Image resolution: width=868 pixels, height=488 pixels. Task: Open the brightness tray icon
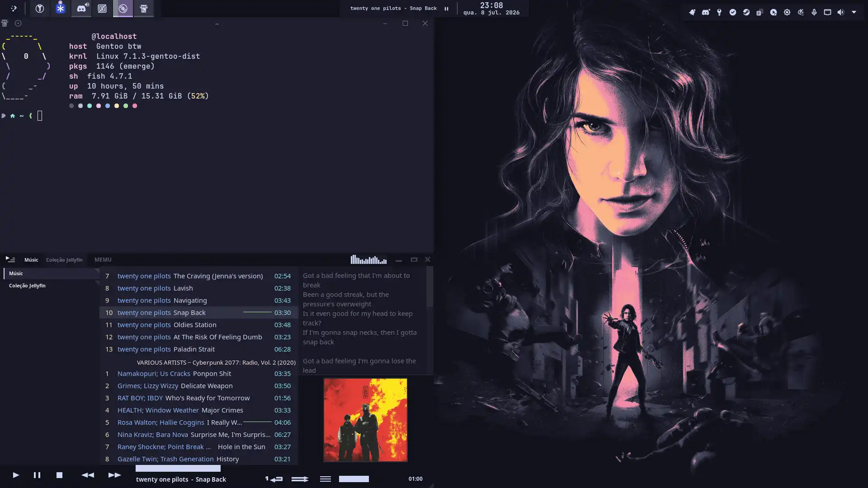point(787,12)
